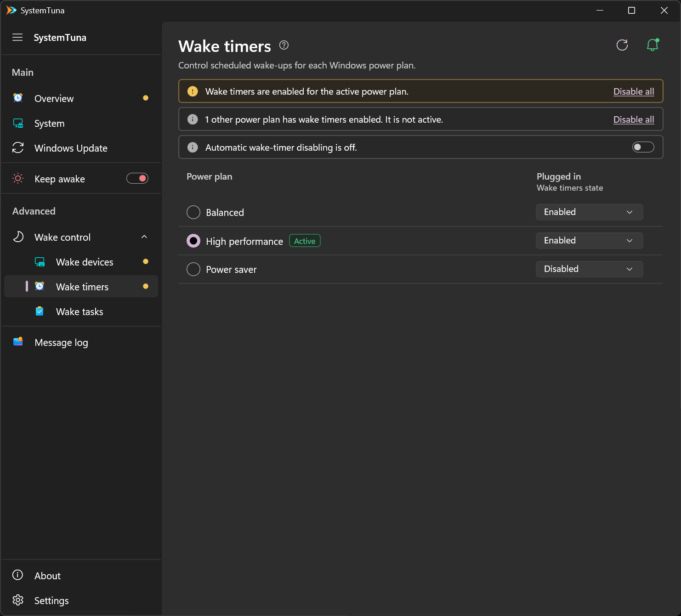The height and width of the screenshot is (616, 681).
Task: Click the Keep awake sun icon
Action: point(18,178)
